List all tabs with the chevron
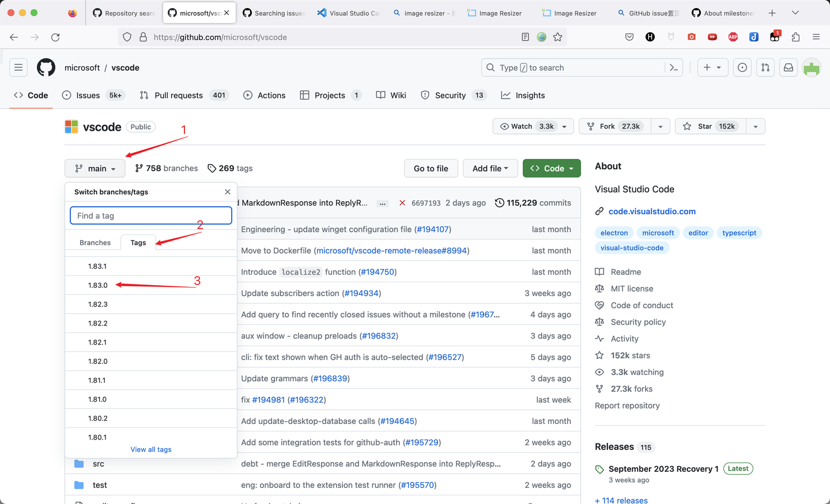The height and width of the screenshot is (504, 830). [x=795, y=13]
